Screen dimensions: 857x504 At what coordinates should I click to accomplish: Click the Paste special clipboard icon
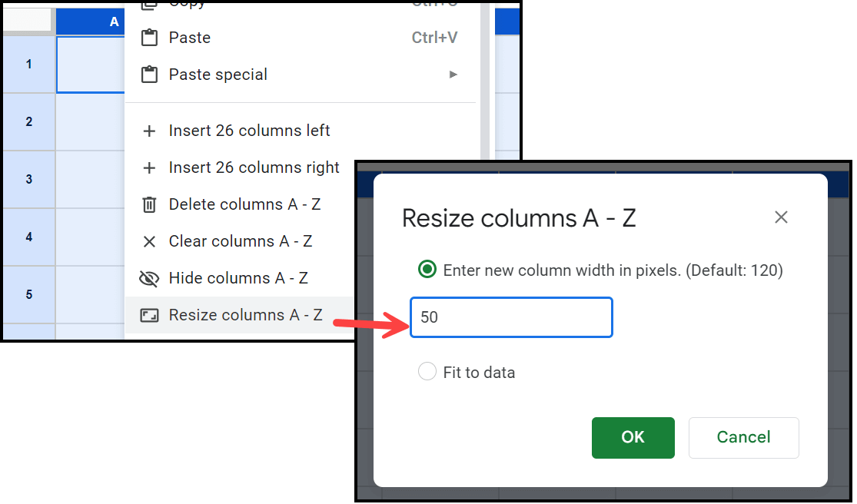point(149,75)
